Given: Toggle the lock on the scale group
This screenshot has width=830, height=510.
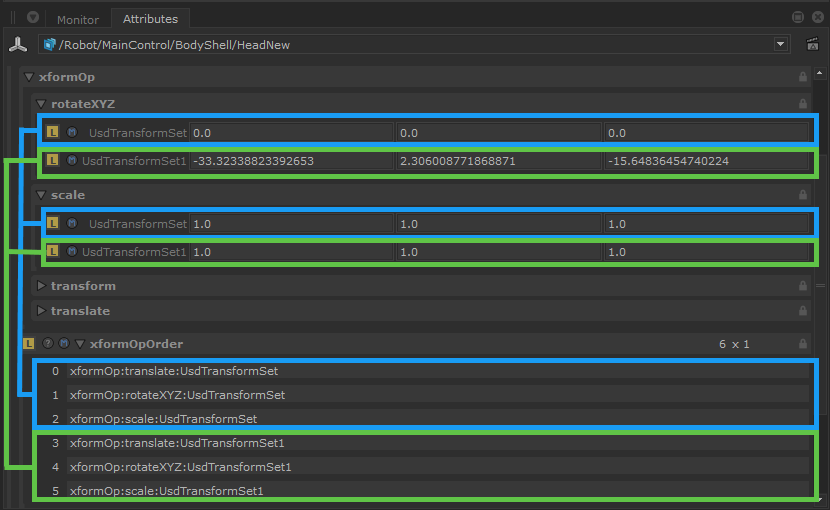Looking at the screenshot, I should [x=803, y=195].
